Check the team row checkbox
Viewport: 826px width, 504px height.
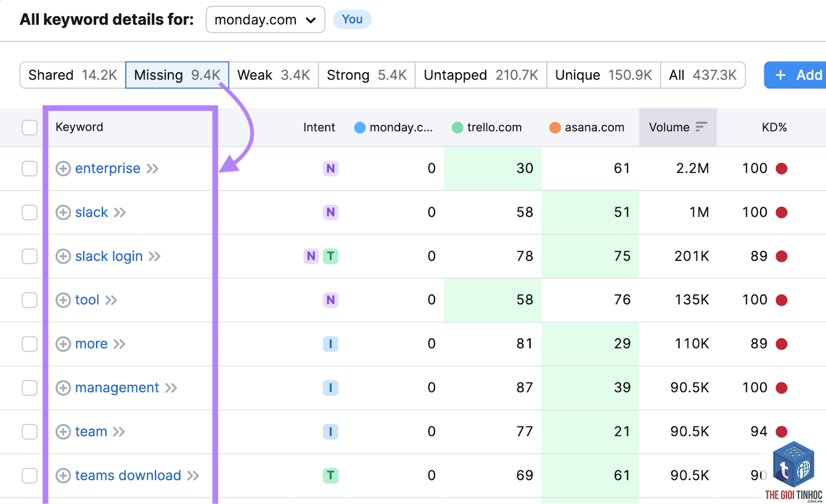point(30,432)
